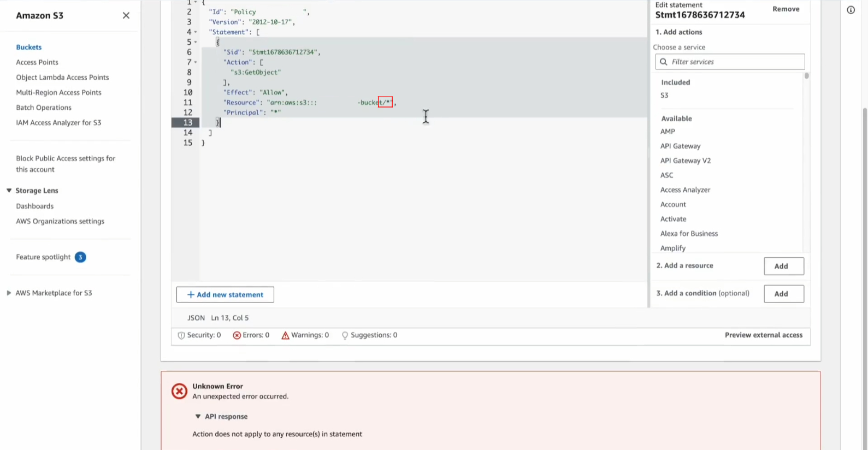Click the "Version": "2012-10-17" line
Image resolution: width=868 pixels, height=450 pixels.
tap(252, 22)
